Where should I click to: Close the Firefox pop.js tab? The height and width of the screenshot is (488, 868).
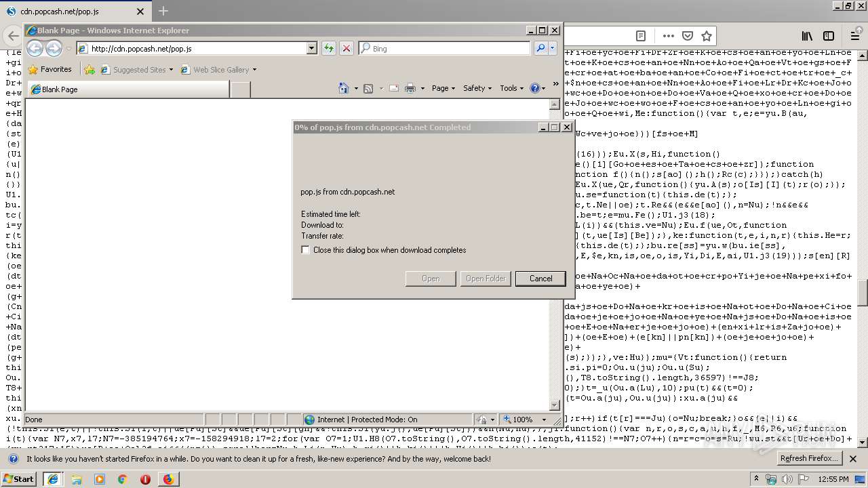point(140,12)
